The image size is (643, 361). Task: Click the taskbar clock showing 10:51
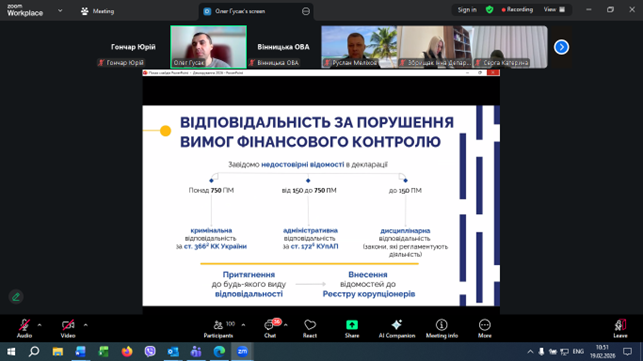click(x=603, y=352)
